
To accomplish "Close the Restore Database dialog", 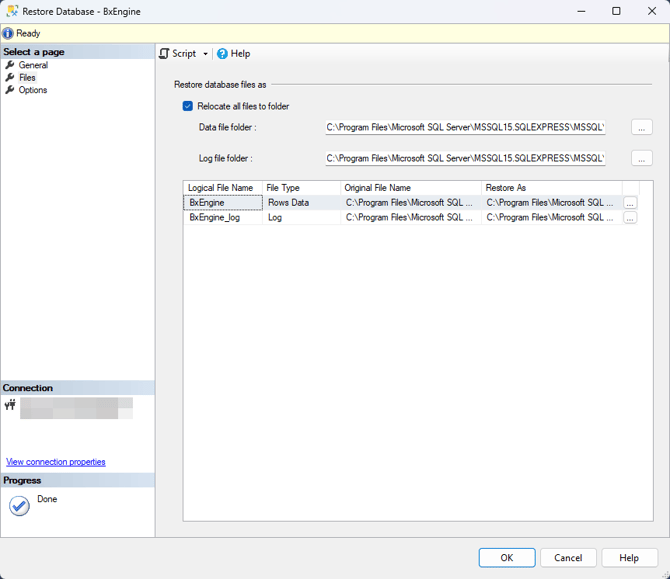I will tap(652, 11).
